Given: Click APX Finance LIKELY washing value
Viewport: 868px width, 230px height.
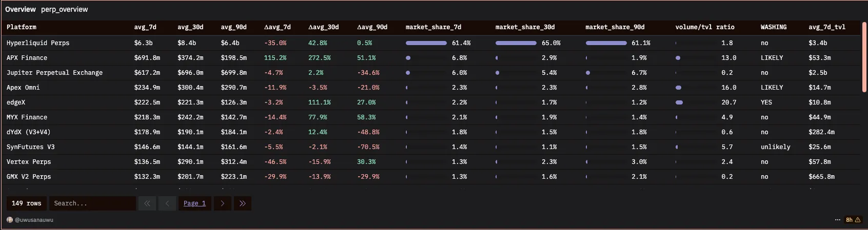Looking at the screenshot, I should (772, 58).
